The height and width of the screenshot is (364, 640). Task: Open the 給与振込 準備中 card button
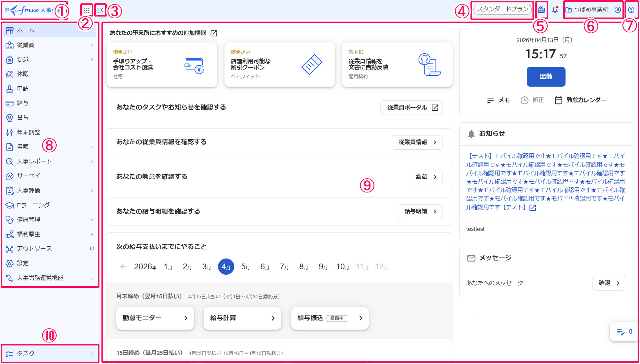pos(330,318)
